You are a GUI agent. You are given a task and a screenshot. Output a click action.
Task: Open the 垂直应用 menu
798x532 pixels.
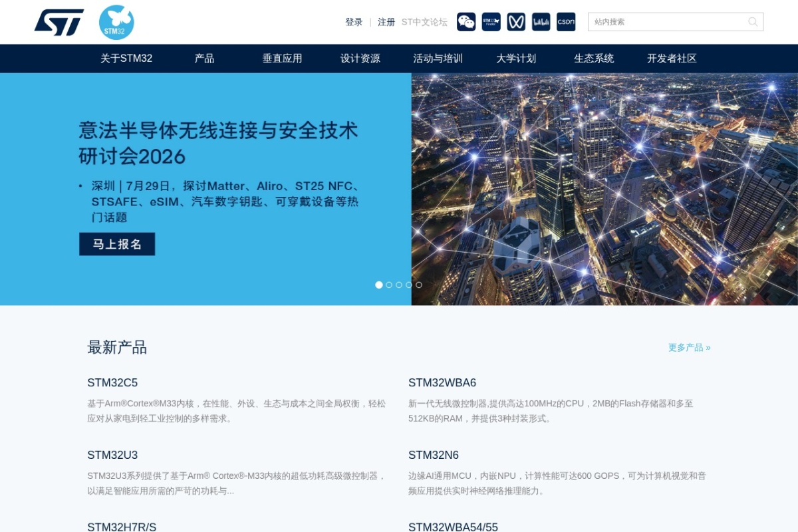282,59
